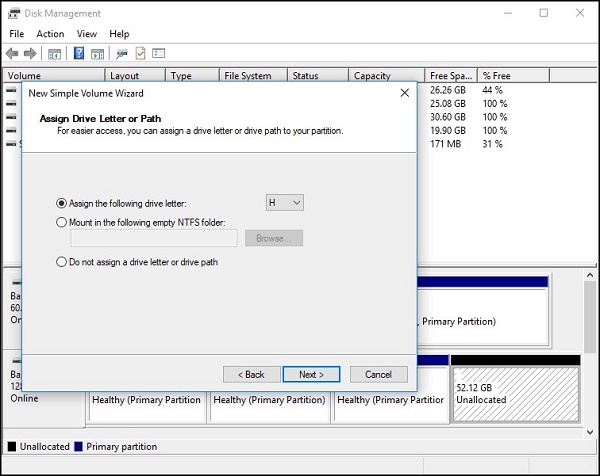This screenshot has width=600, height=476.
Task: Click the Cancel button in wizard
Action: tap(378, 374)
